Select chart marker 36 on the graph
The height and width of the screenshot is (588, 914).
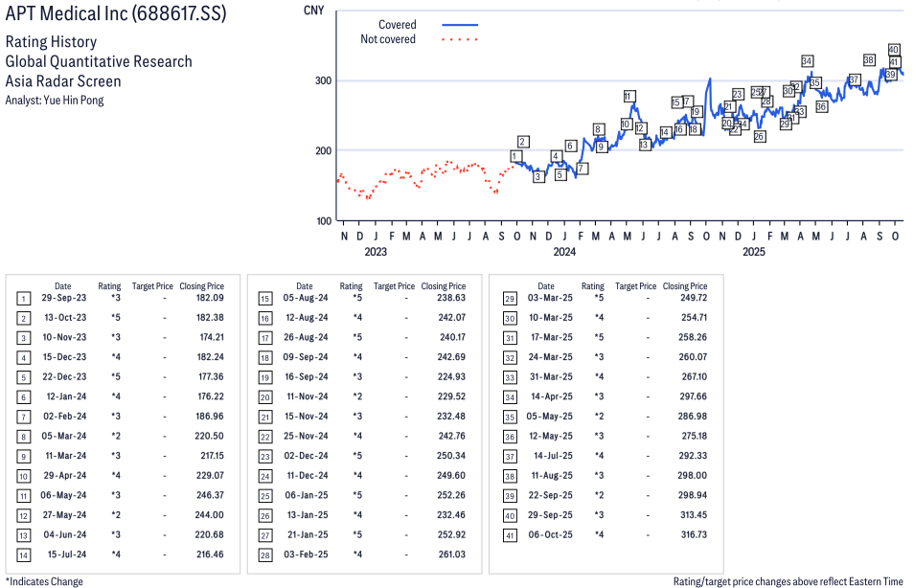click(x=821, y=106)
